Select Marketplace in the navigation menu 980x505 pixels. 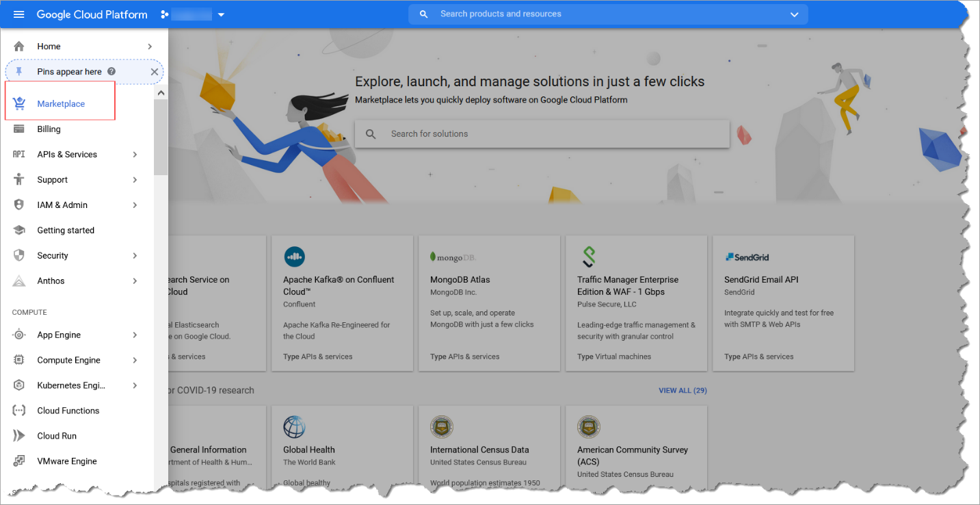tap(61, 104)
